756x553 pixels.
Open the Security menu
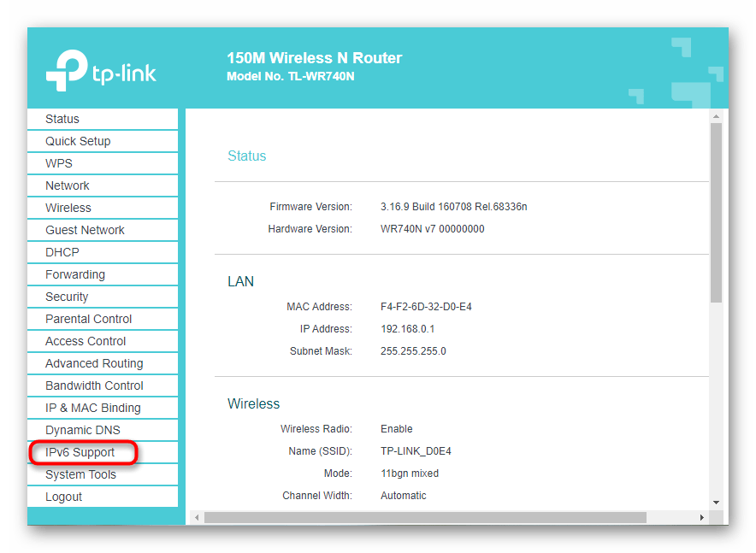[x=67, y=297]
